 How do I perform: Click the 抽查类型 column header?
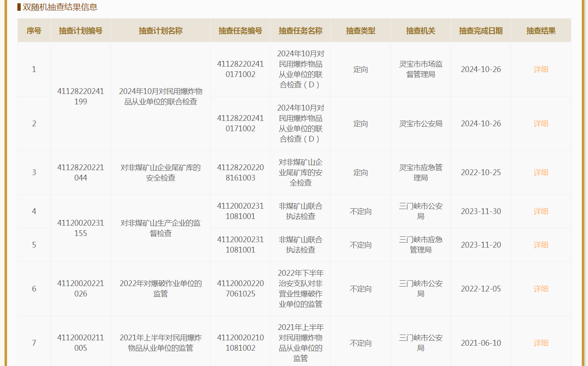point(360,31)
